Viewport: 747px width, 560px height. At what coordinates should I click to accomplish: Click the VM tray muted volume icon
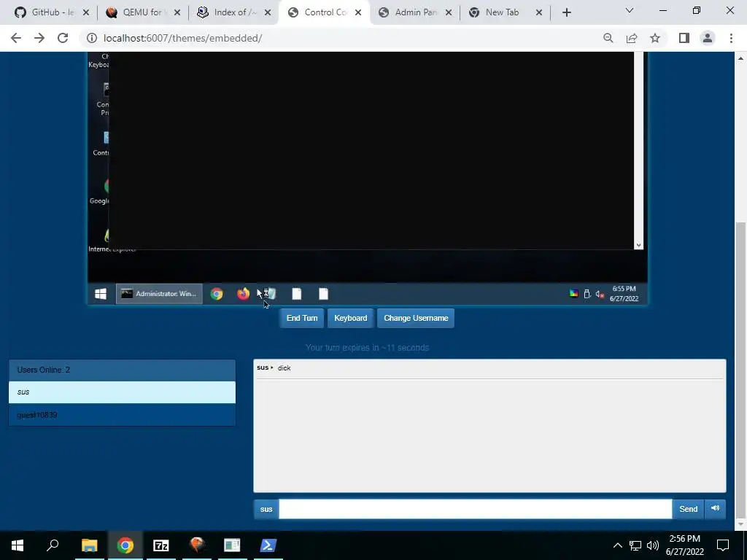(x=600, y=294)
